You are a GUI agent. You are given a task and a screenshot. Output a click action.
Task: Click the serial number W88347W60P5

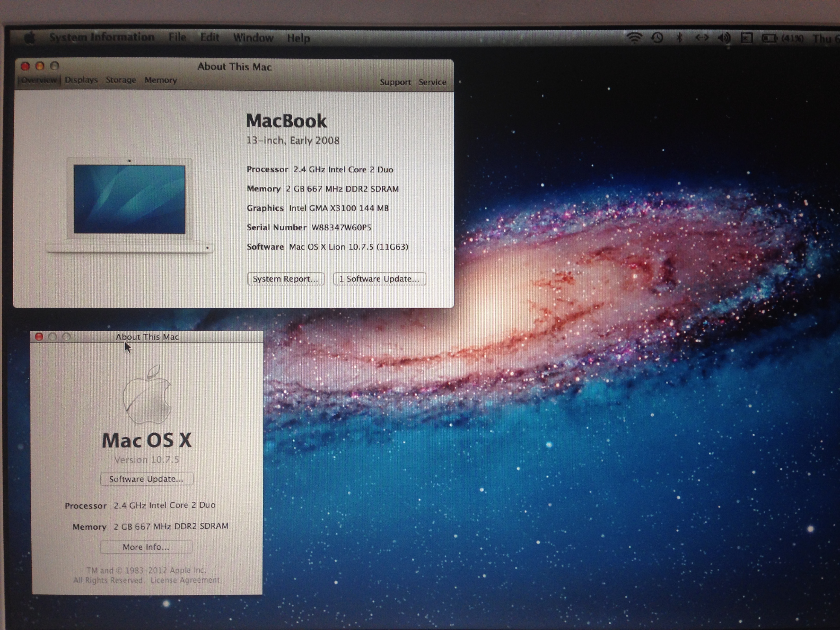341,227
